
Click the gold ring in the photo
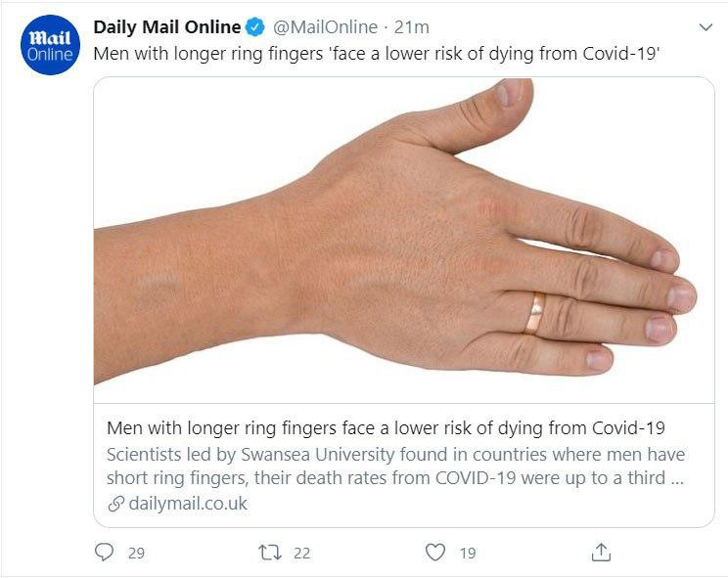[x=535, y=313]
